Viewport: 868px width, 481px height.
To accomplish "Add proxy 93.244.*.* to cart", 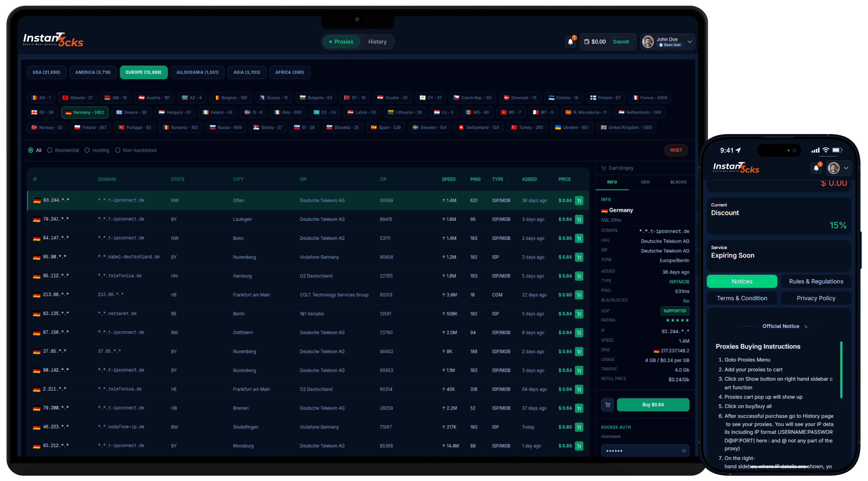I will click(x=579, y=201).
